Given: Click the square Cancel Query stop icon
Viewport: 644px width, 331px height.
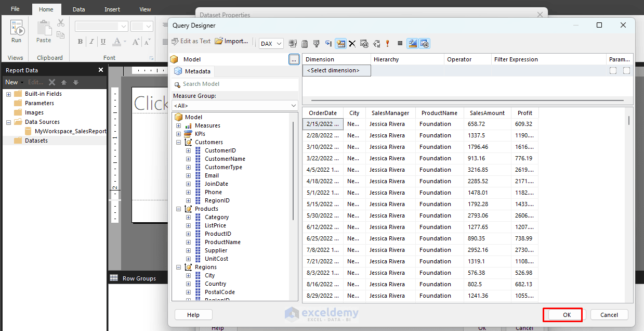Looking at the screenshot, I should pyautogui.click(x=400, y=44).
